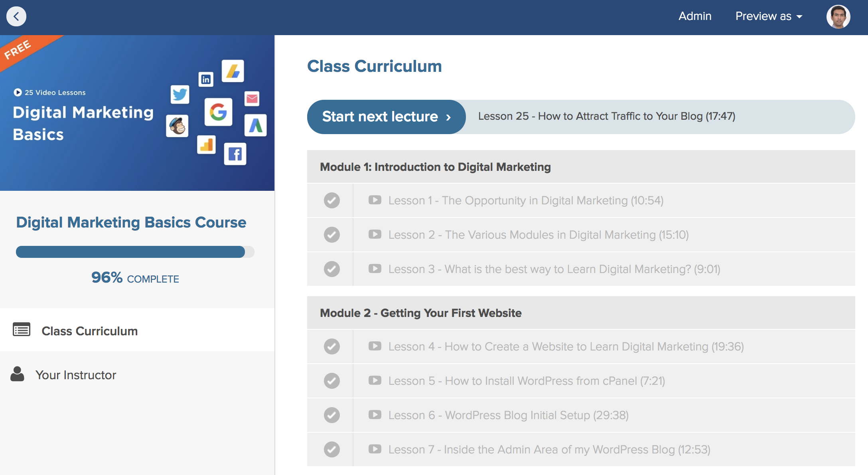Click the video icon for Lesson 1
This screenshot has width=868, height=475.
(x=375, y=200)
